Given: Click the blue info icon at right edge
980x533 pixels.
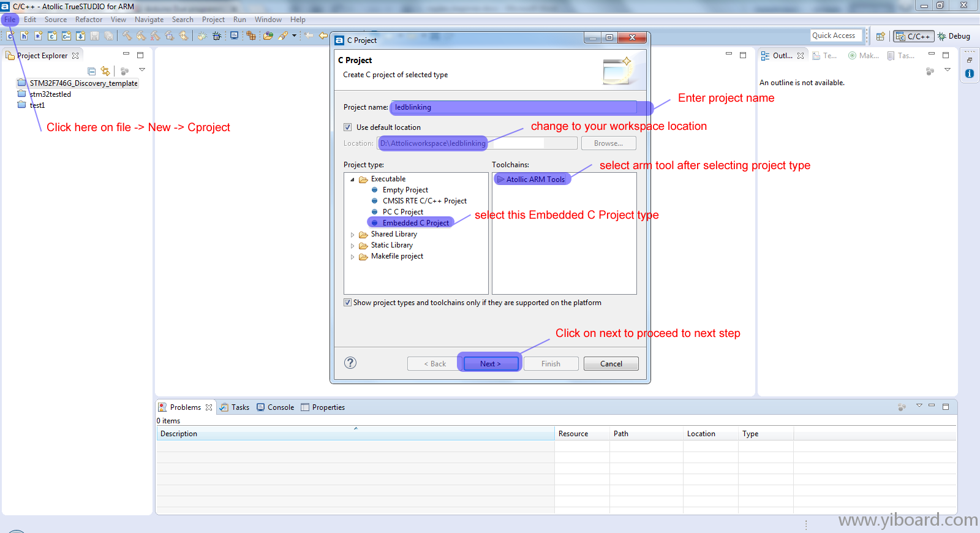Looking at the screenshot, I should coord(970,74).
